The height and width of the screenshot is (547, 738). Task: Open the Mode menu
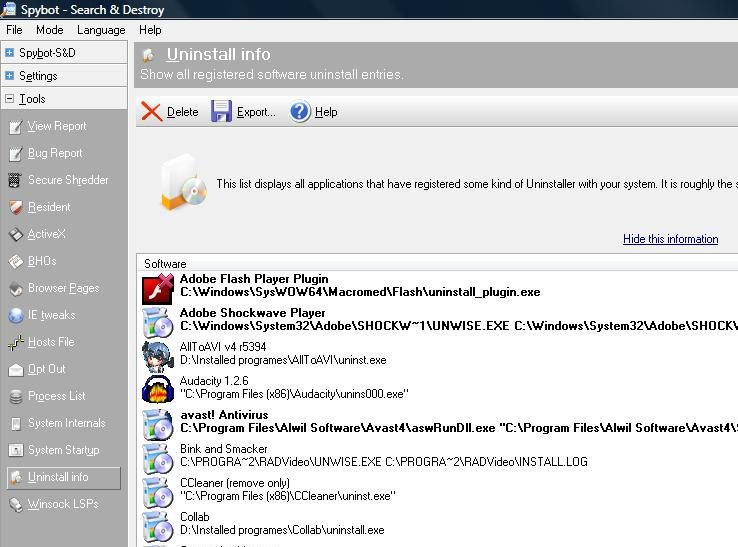(49, 30)
